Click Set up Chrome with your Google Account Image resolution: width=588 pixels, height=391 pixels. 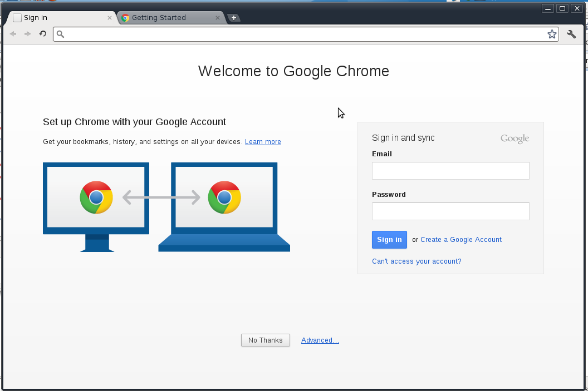(134, 122)
